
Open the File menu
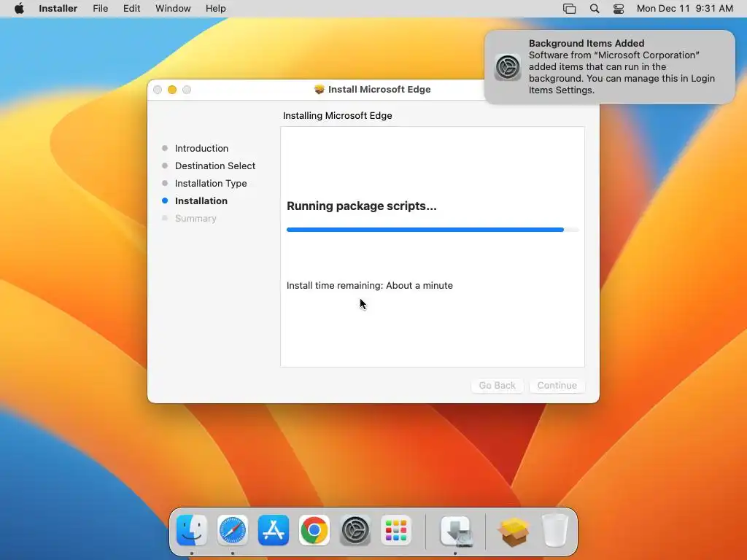pos(100,9)
